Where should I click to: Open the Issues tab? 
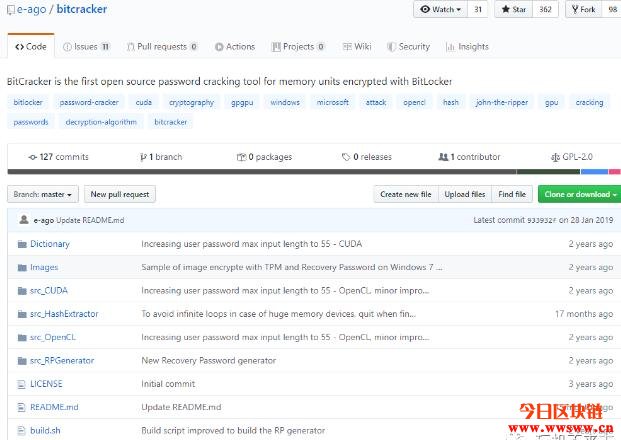tap(86, 47)
